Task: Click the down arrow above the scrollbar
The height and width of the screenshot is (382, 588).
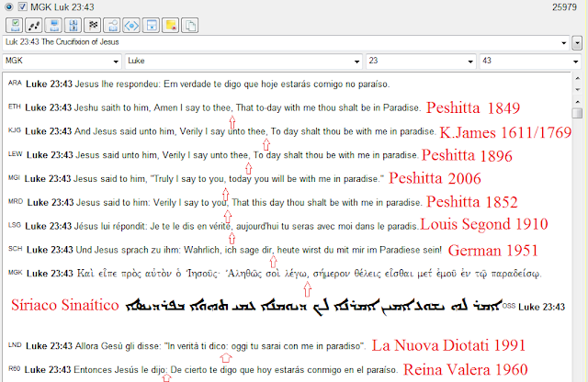Action: tap(578, 89)
